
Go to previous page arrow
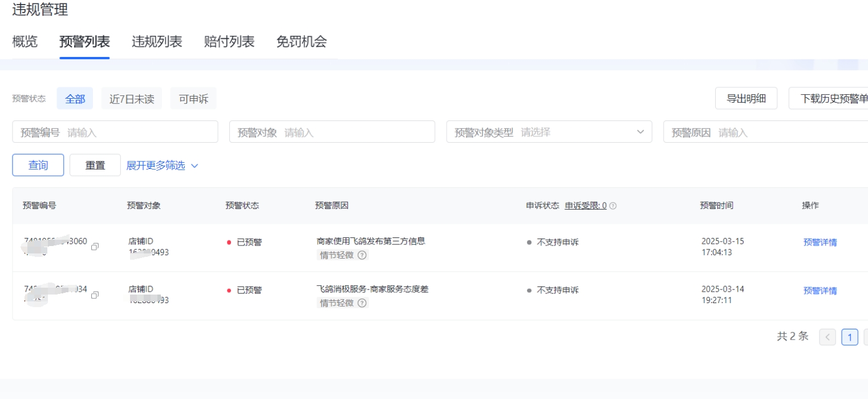click(x=827, y=337)
